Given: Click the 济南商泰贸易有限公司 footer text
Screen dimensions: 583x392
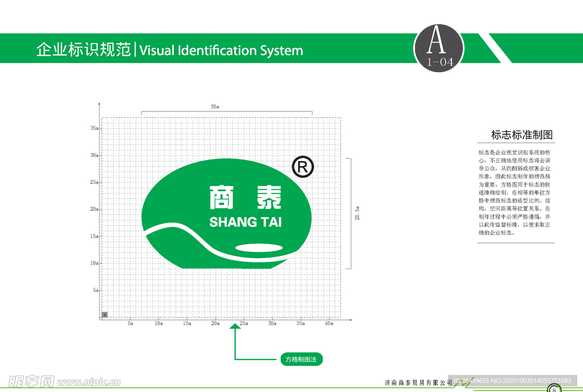Looking at the screenshot, I should (x=418, y=382).
